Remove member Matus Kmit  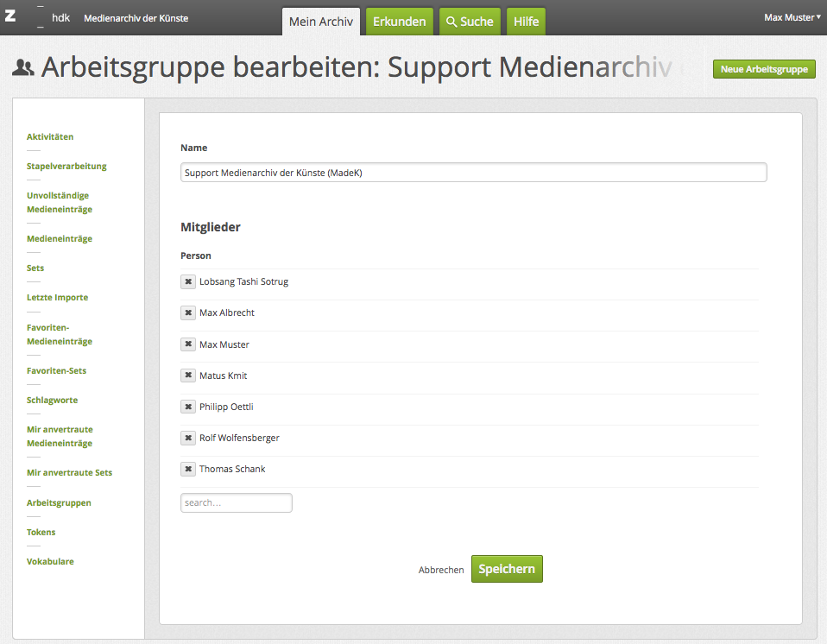188,376
